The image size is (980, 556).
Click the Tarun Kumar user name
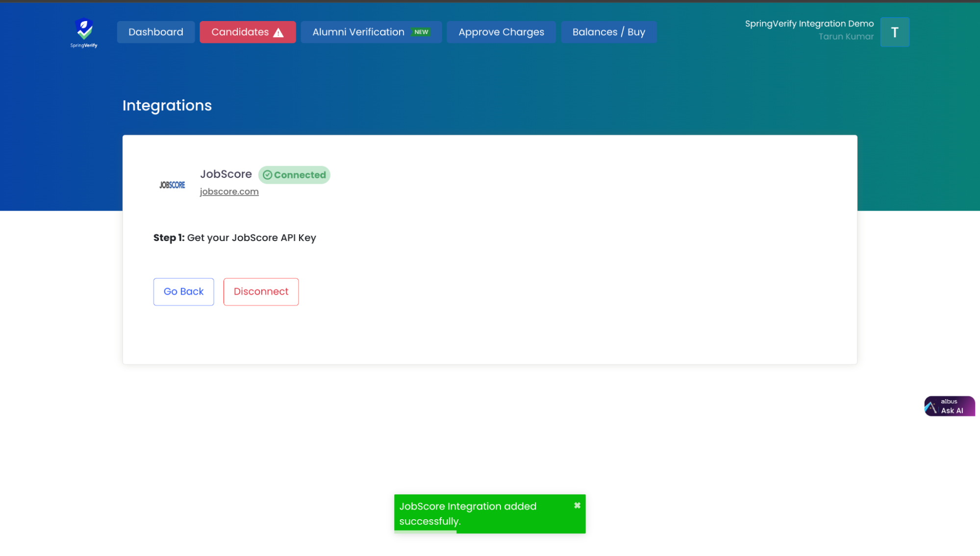click(x=846, y=37)
